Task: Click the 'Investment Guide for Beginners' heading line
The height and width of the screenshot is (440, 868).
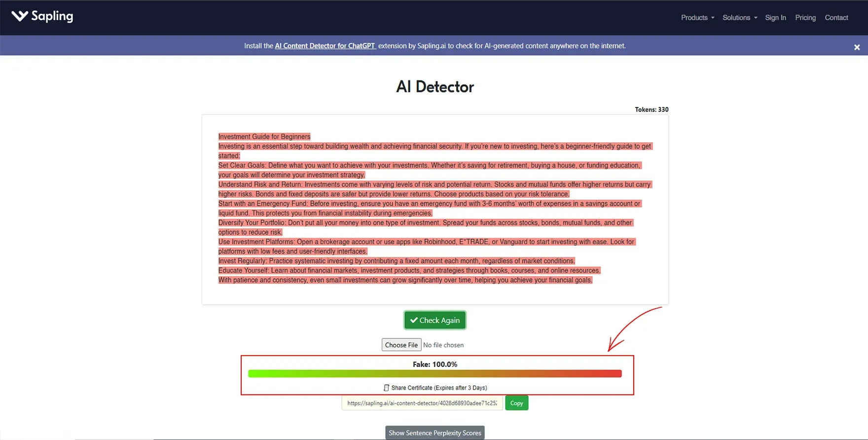Action: [264, 137]
